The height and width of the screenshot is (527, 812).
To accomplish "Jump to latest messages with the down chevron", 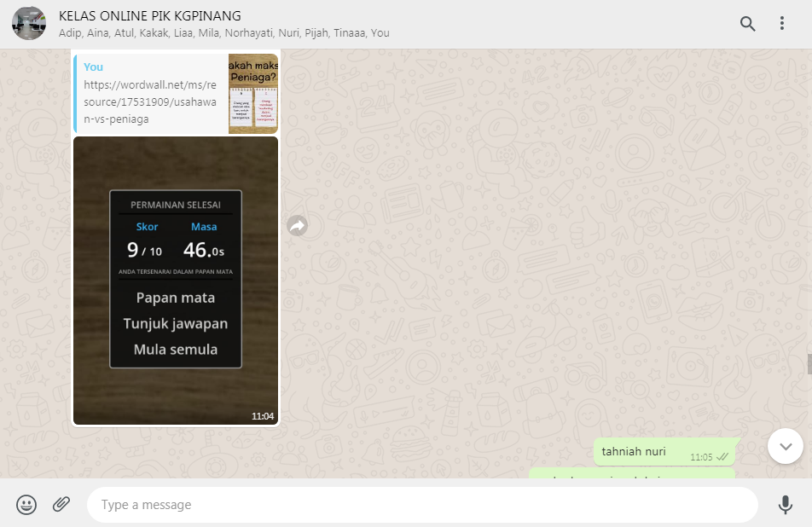I will click(785, 446).
